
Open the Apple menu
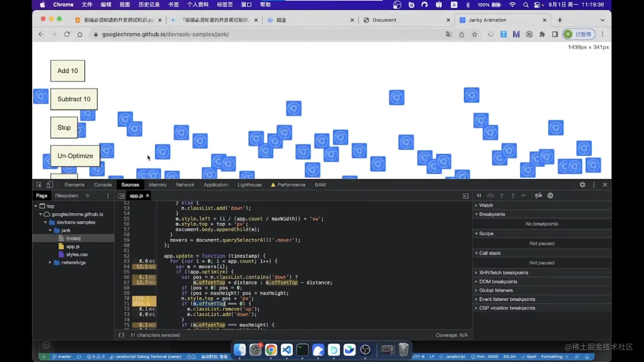[x=42, y=5]
